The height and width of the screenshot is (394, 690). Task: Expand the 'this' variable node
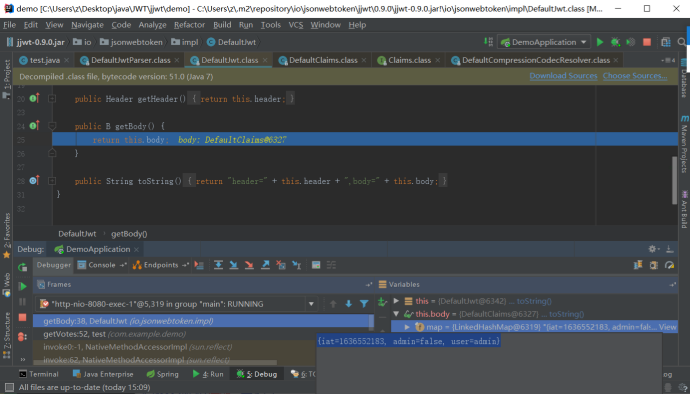click(396, 301)
